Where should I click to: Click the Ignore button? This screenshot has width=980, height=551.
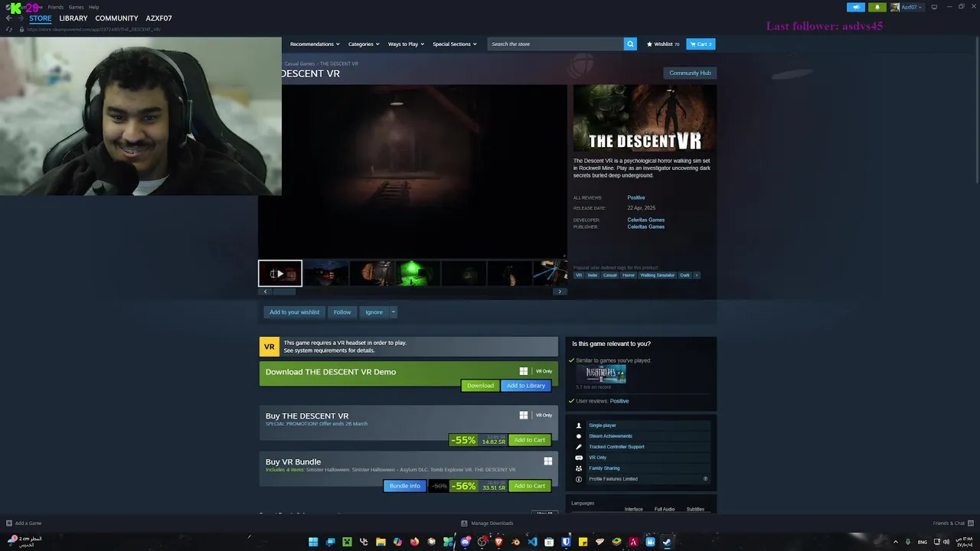point(374,312)
